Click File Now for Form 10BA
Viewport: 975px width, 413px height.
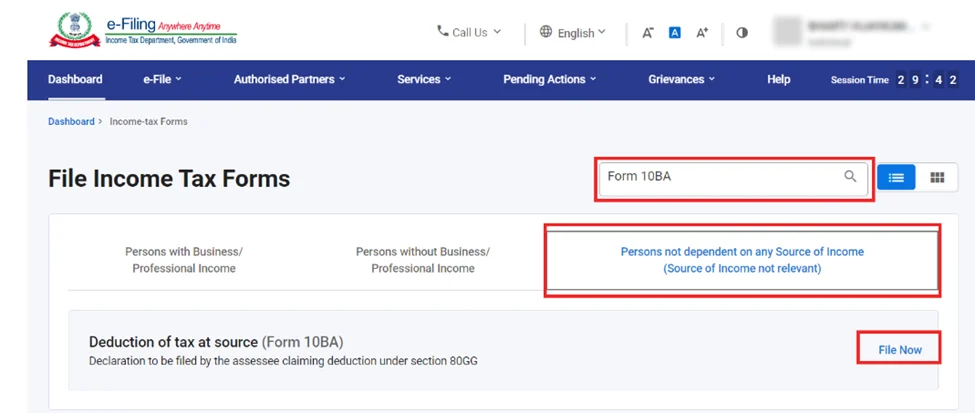(x=900, y=350)
